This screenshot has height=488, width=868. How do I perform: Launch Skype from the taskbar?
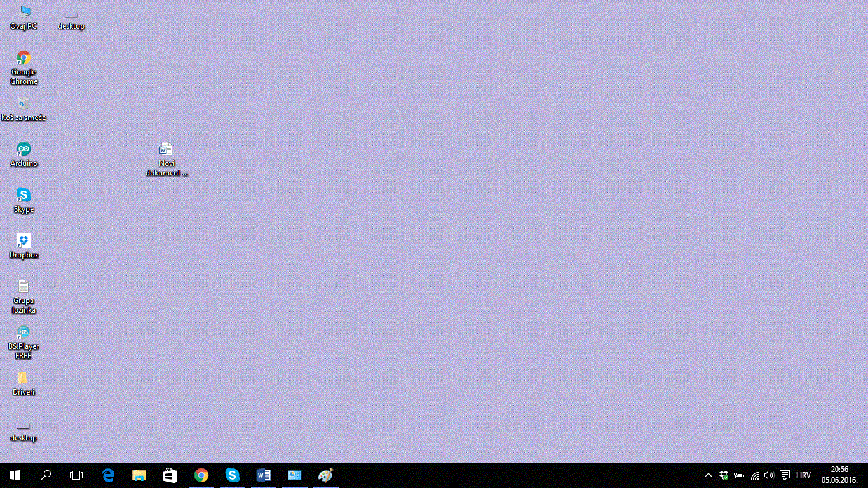[232, 475]
